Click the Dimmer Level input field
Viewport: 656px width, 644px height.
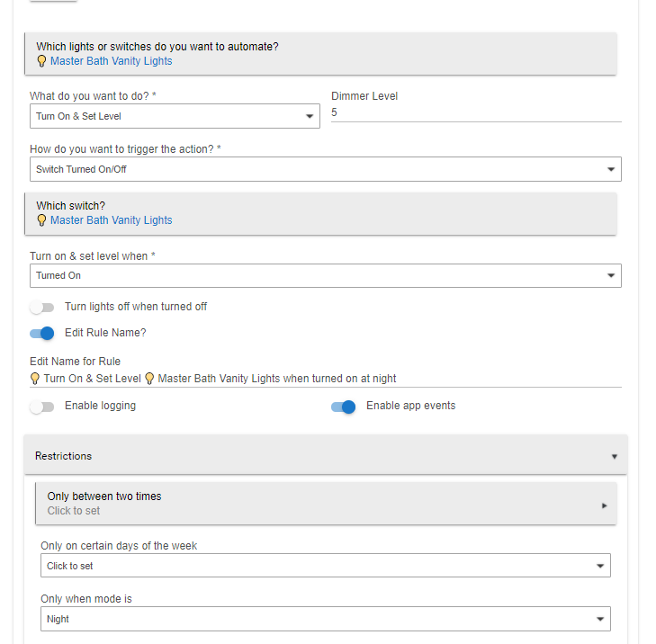pyautogui.click(x=475, y=113)
